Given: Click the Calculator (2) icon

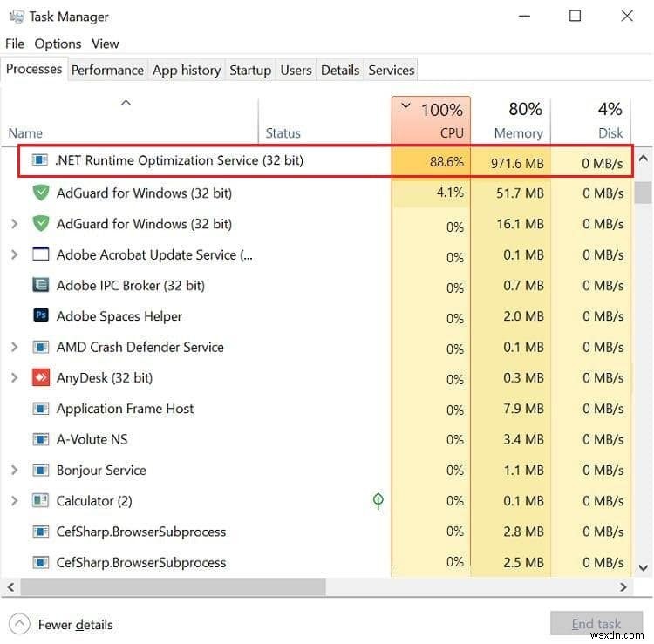Looking at the screenshot, I should click(41, 500).
